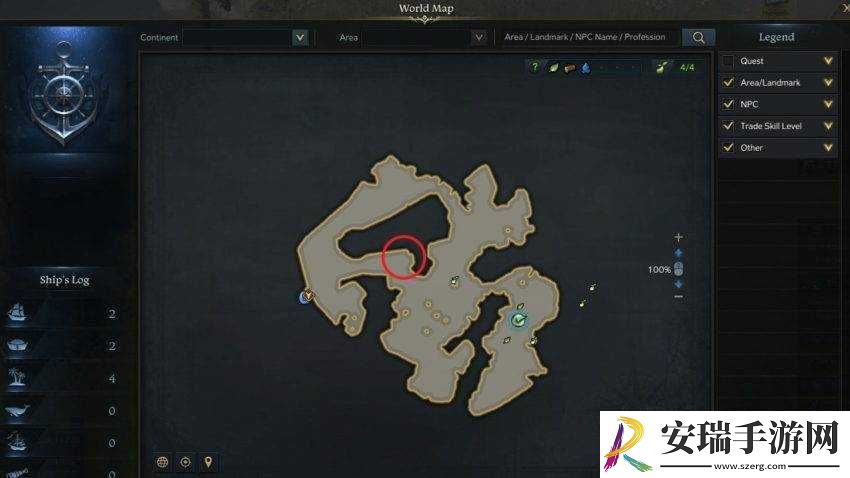Uncheck the Other legend checkbox
Viewport: 850px width, 478px height.
point(728,147)
